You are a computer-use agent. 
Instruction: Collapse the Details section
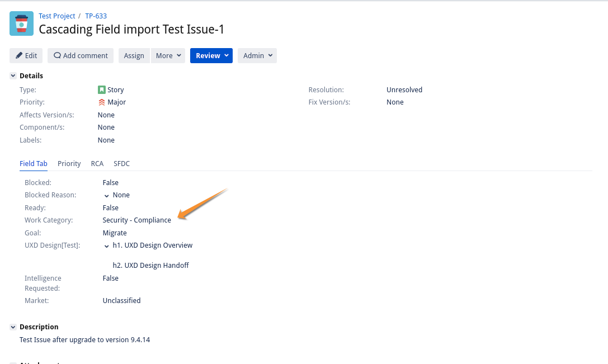click(13, 75)
